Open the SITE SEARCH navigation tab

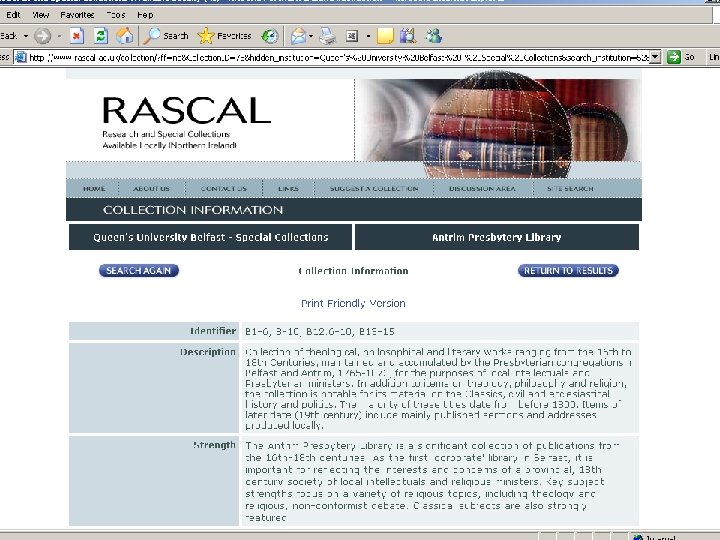pyautogui.click(x=570, y=189)
